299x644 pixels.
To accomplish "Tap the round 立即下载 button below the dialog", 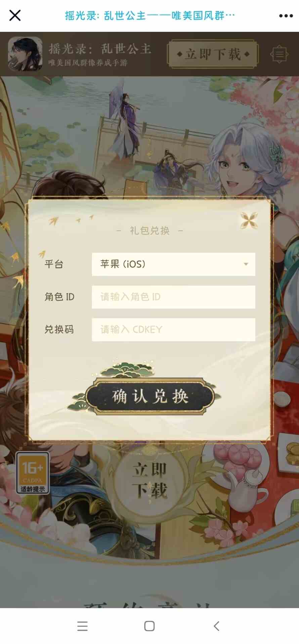I will pos(150,480).
